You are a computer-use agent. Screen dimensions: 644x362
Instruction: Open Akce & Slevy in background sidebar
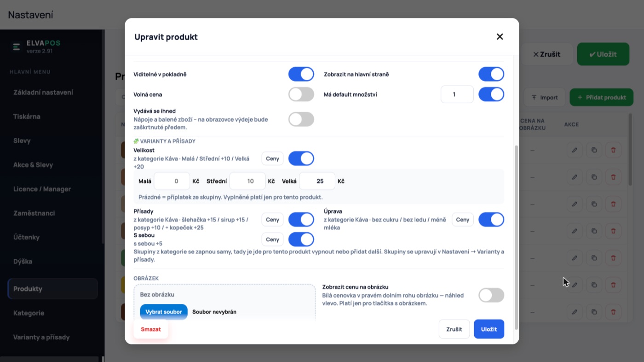tap(33, 165)
